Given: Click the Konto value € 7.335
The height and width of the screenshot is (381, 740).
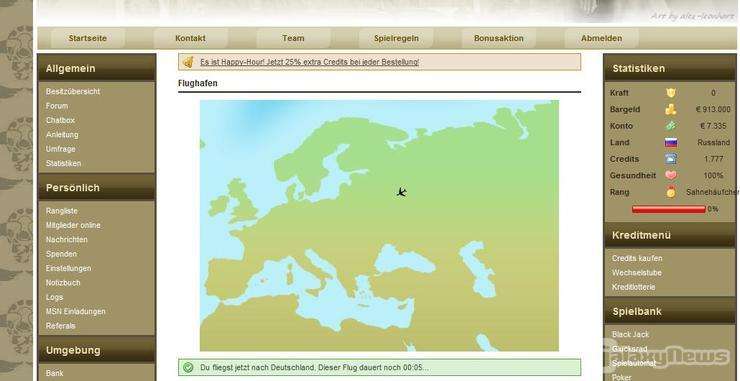Looking at the screenshot, I should tap(713, 126).
